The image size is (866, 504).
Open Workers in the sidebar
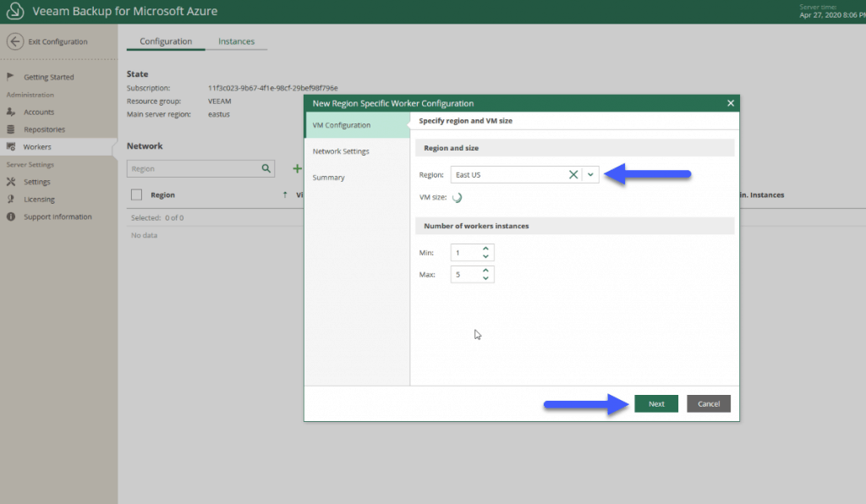coord(37,147)
